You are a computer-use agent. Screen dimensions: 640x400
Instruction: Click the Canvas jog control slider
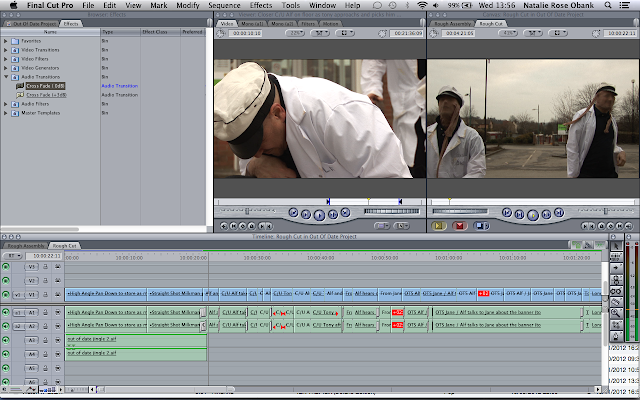(460, 211)
